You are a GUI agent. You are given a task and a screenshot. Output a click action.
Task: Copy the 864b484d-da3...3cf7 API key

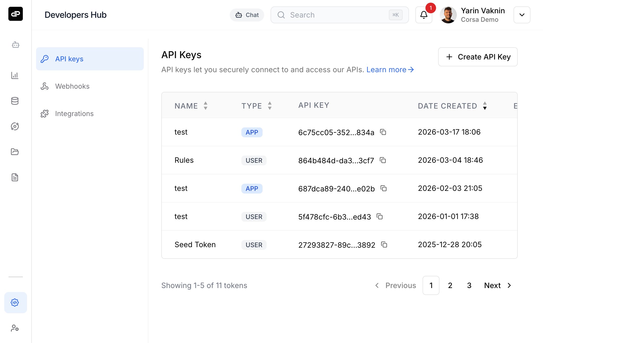(x=383, y=160)
